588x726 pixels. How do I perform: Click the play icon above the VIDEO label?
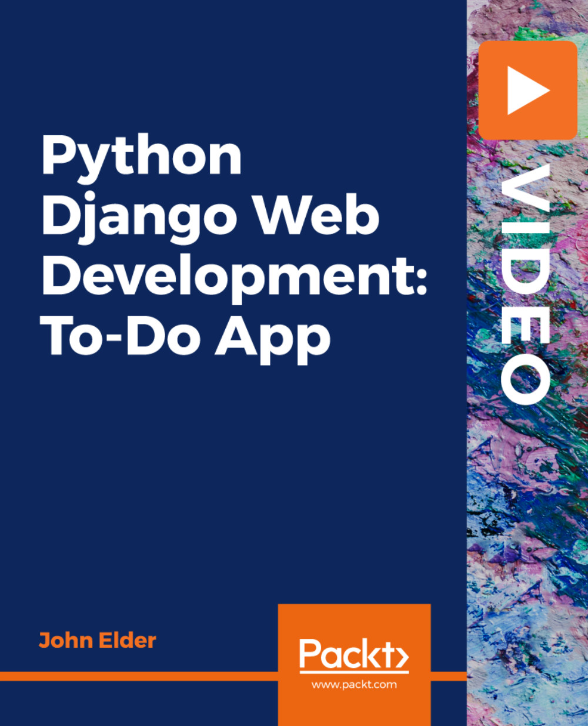pos(529,91)
